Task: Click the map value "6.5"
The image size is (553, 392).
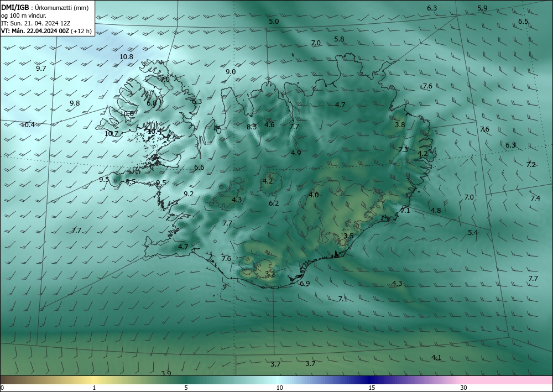Action: click(523, 22)
